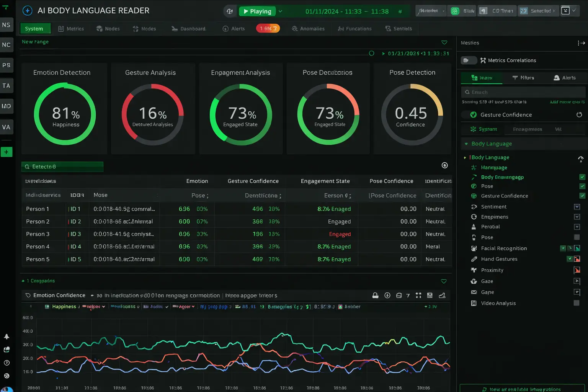Viewport: 588px width, 392px height.
Task: Click the collapse panel arrow beside Mestios
Action: point(581,43)
